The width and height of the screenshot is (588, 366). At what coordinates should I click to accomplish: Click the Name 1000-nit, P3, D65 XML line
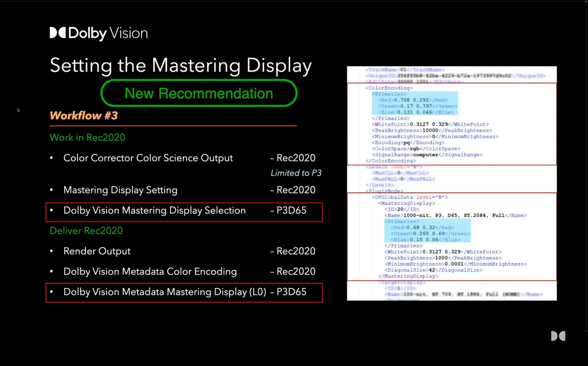pos(456,215)
